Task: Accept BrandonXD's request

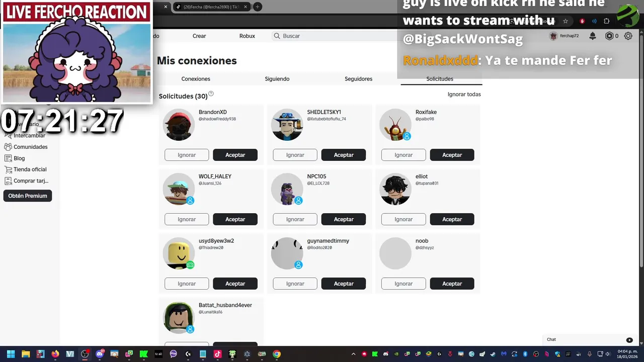Action: click(x=235, y=155)
